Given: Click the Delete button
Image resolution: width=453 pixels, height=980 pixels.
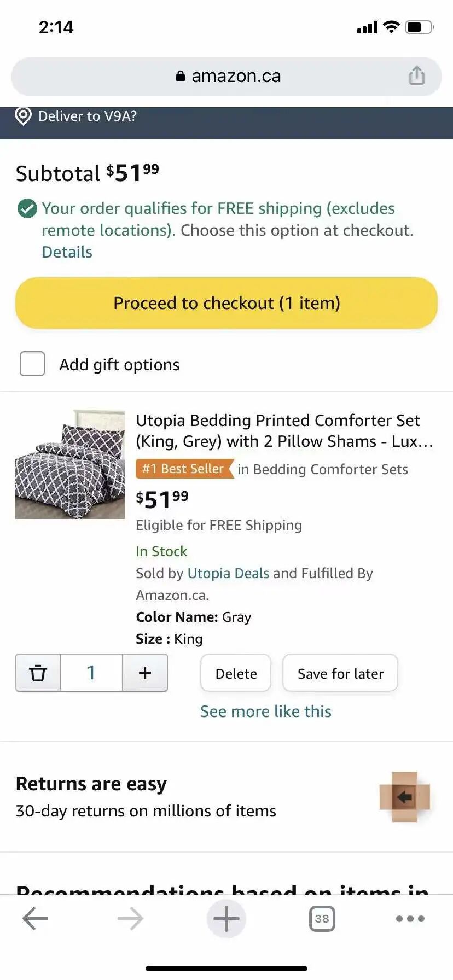Looking at the screenshot, I should click(x=236, y=673).
